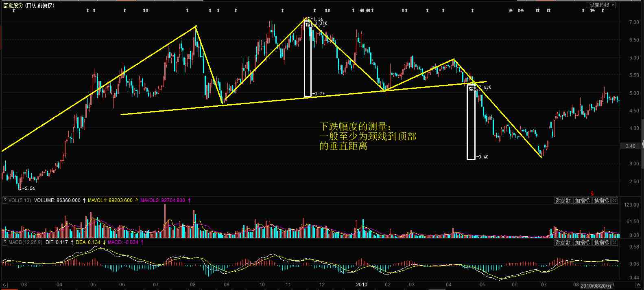This screenshot has width=644, height=290.
Task: Click 加指标 in the MACD panel
Action: click(x=582, y=242)
